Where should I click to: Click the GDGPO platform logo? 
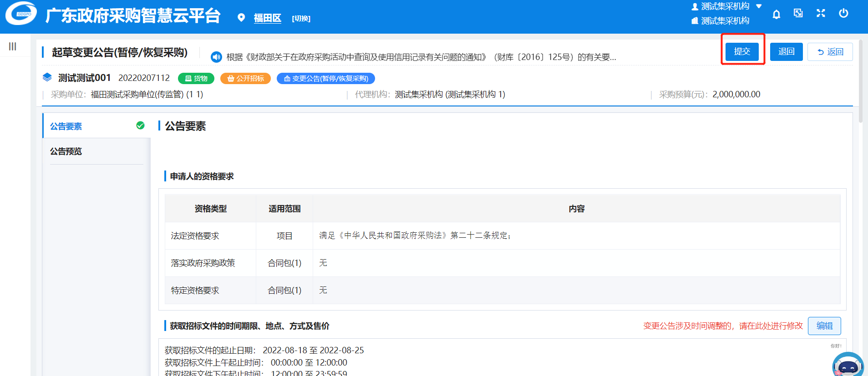(x=21, y=14)
